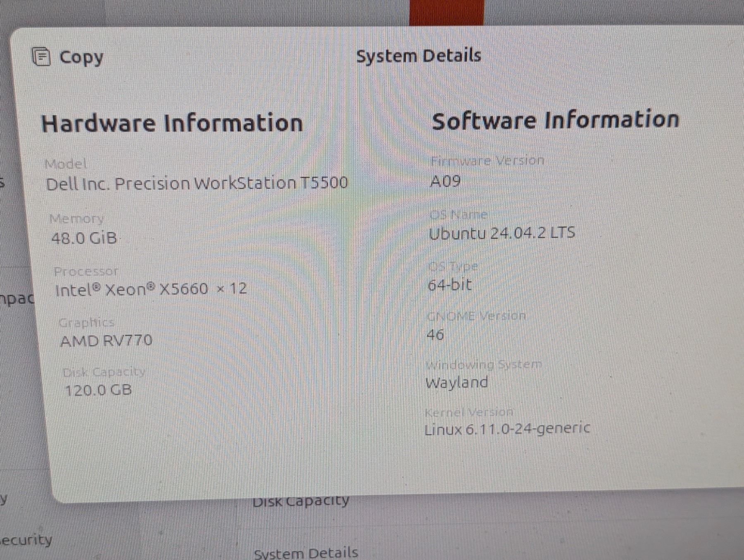This screenshot has height=560, width=744.
Task: Click the Intel Xeon X5660 processor value
Action: pos(151,289)
